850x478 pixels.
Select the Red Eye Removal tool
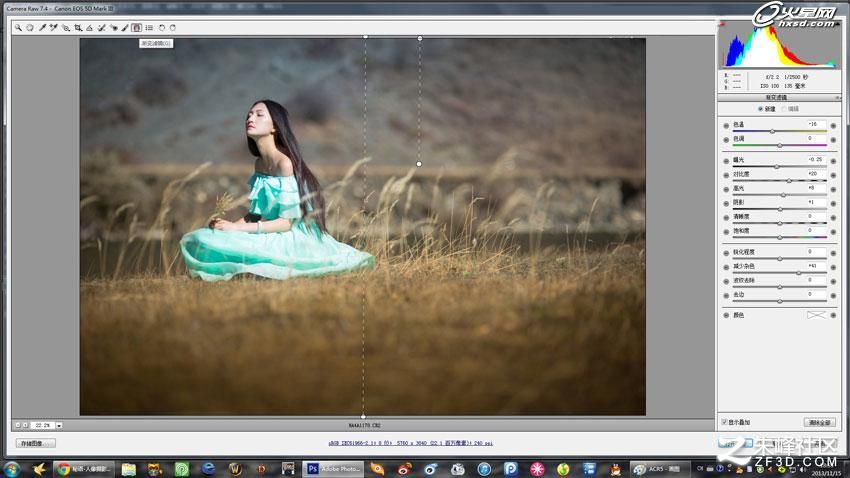[x=113, y=28]
